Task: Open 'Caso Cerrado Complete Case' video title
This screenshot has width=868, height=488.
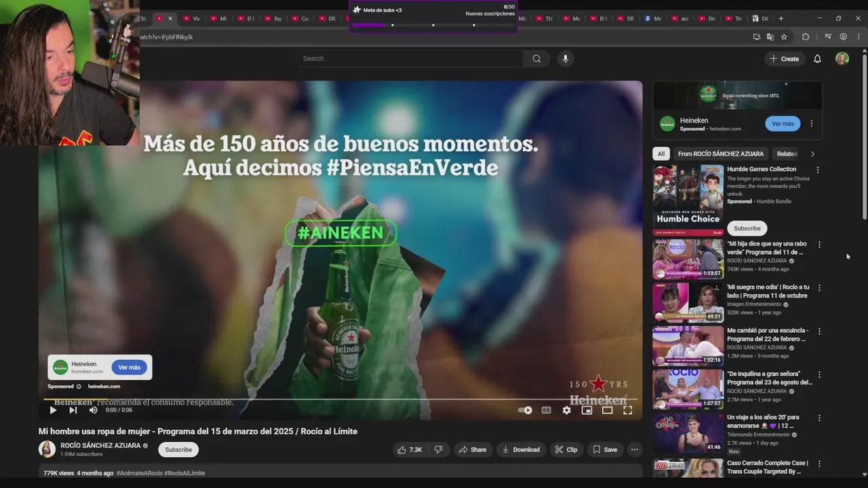Action: click(x=768, y=467)
